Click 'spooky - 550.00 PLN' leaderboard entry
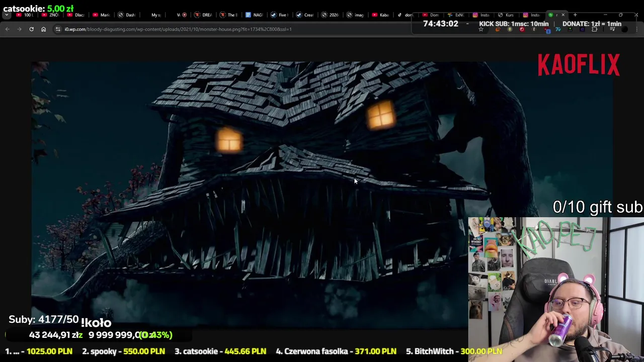Screen dimensions: 644x362 pos(123,351)
